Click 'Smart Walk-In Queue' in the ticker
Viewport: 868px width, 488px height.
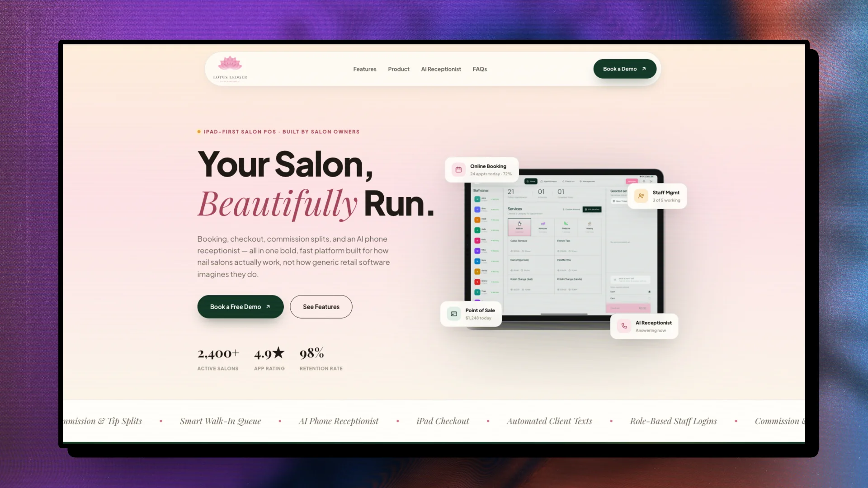coord(221,421)
